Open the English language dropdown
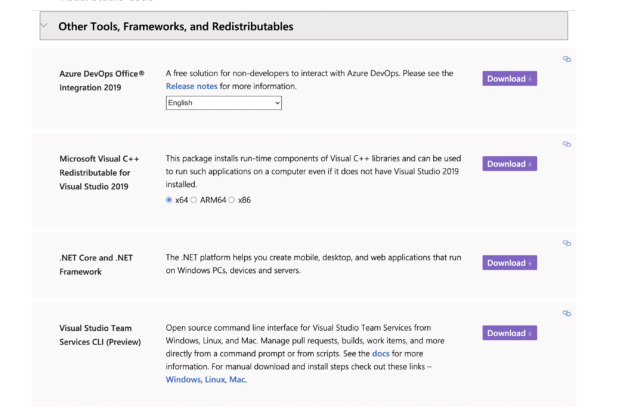625x408 pixels. [x=224, y=103]
